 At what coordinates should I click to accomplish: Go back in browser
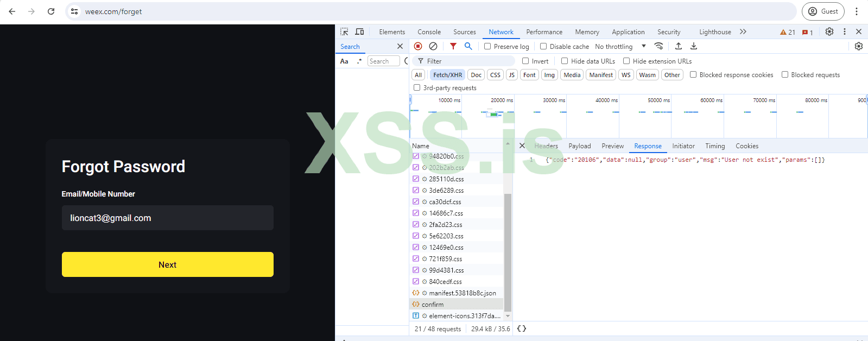[x=12, y=11]
